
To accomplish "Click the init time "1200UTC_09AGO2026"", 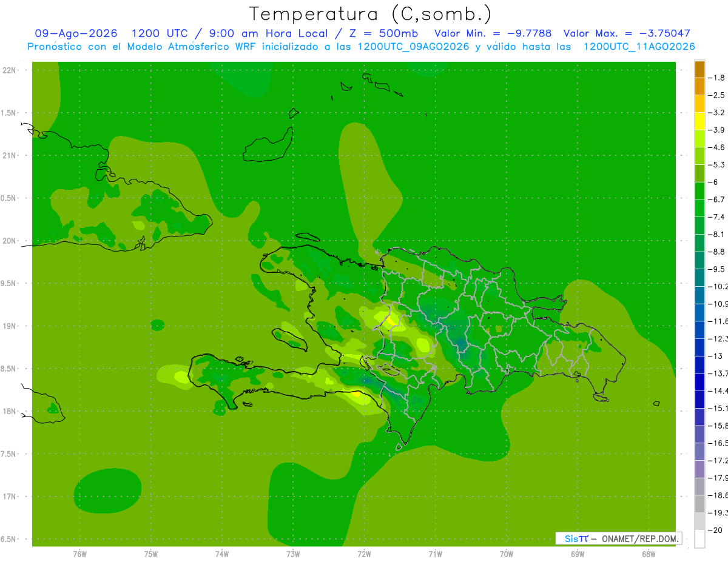I will tap(413, 47).
